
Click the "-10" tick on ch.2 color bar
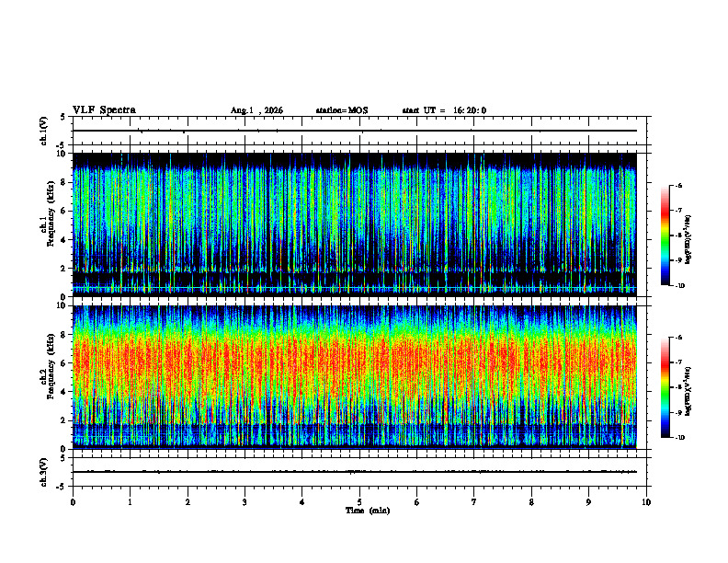coord(679,438)
